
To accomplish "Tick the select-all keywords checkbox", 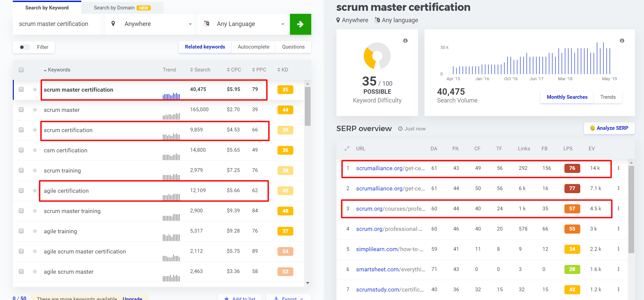I will [21, 70].
